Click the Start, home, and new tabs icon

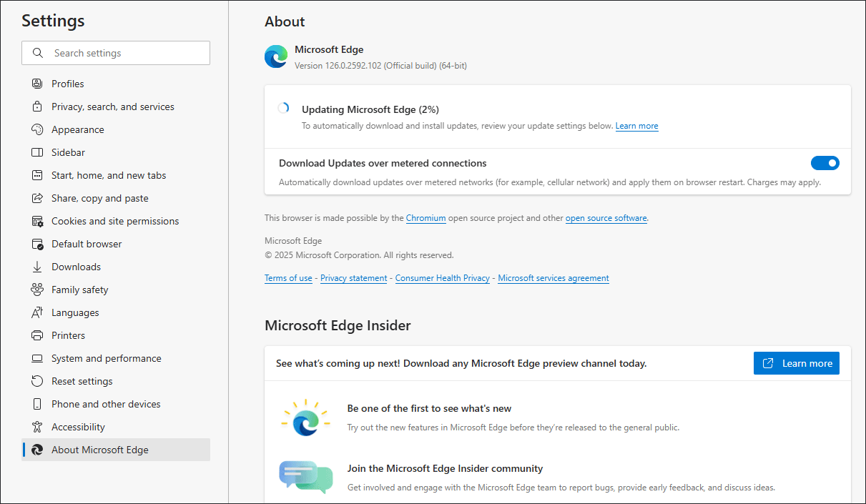pyautogui.click(x=37, y=175)
